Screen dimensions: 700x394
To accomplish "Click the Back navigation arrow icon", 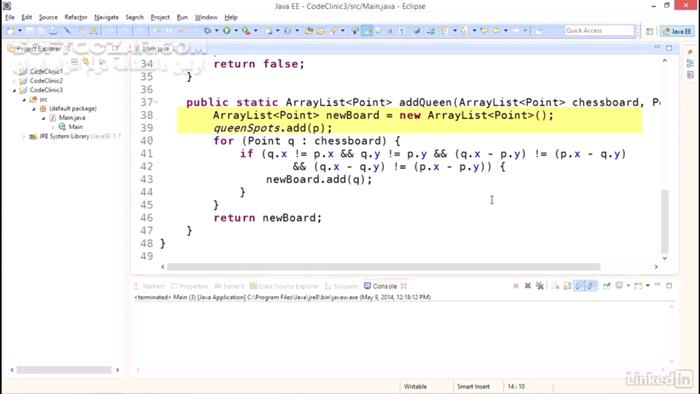I will pyautogui.click(x=496, y=31).
